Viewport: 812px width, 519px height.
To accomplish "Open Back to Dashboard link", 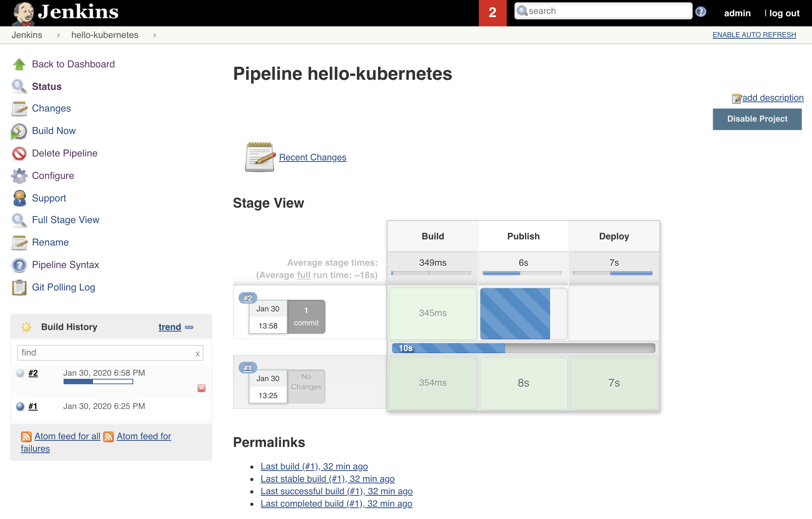I will tap(73, 64).
